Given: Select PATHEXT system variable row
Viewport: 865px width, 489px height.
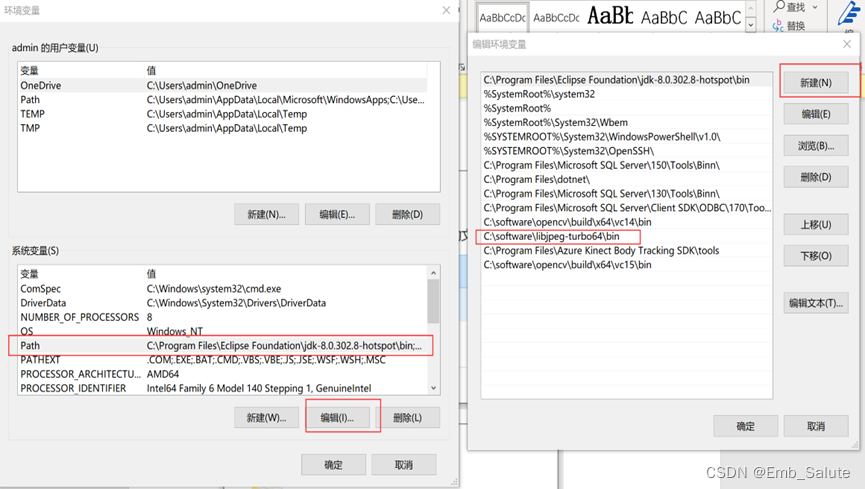Looking at the screenshot, I should [223, 360].
